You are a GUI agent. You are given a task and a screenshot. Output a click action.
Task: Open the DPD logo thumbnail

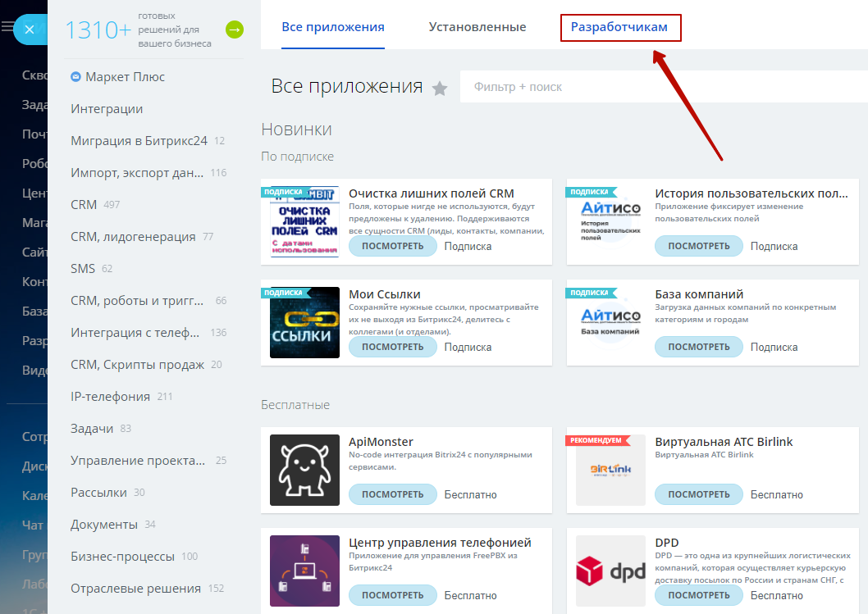[610, 571]
